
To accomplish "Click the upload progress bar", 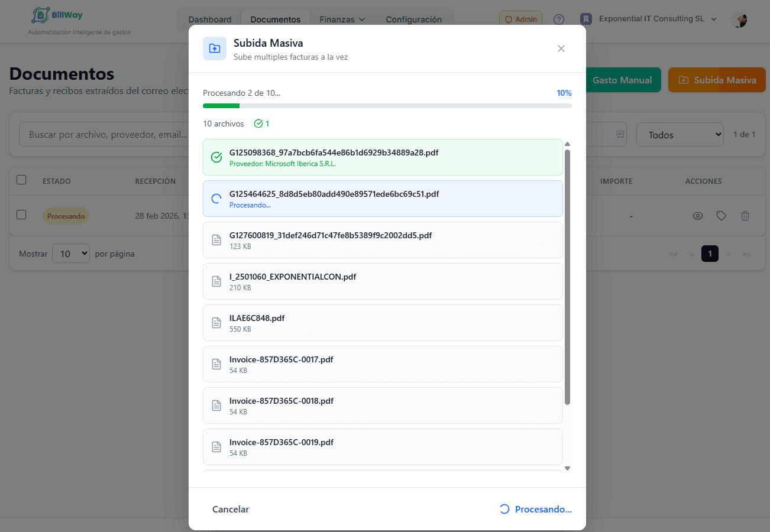I will (387, 106).
